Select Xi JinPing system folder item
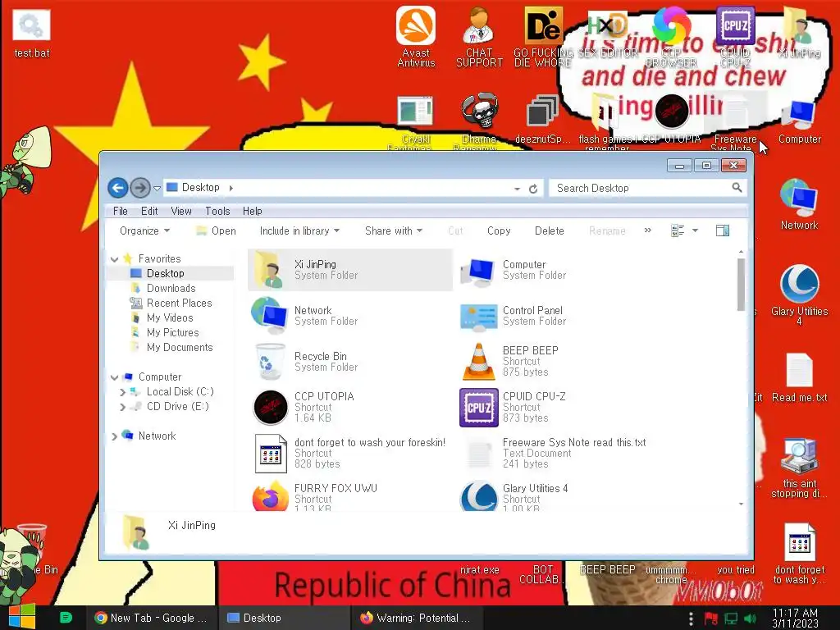The height and width of the screenshot is (630, 840). pyautogui.click(x=349, y=270)
